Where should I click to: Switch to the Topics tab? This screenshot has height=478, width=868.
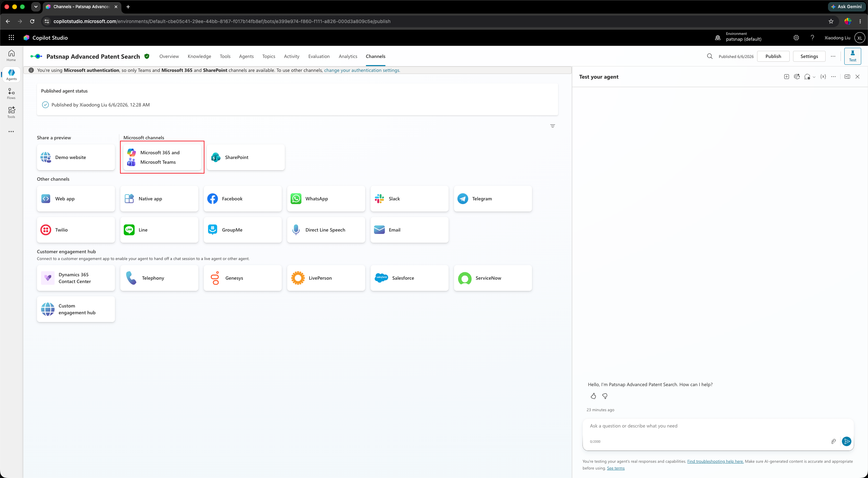tap(269, 56)
